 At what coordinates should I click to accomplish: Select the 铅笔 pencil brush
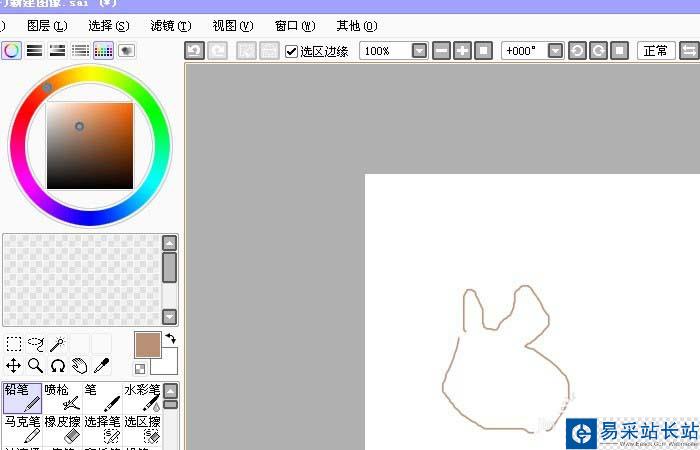click(23, 398)
